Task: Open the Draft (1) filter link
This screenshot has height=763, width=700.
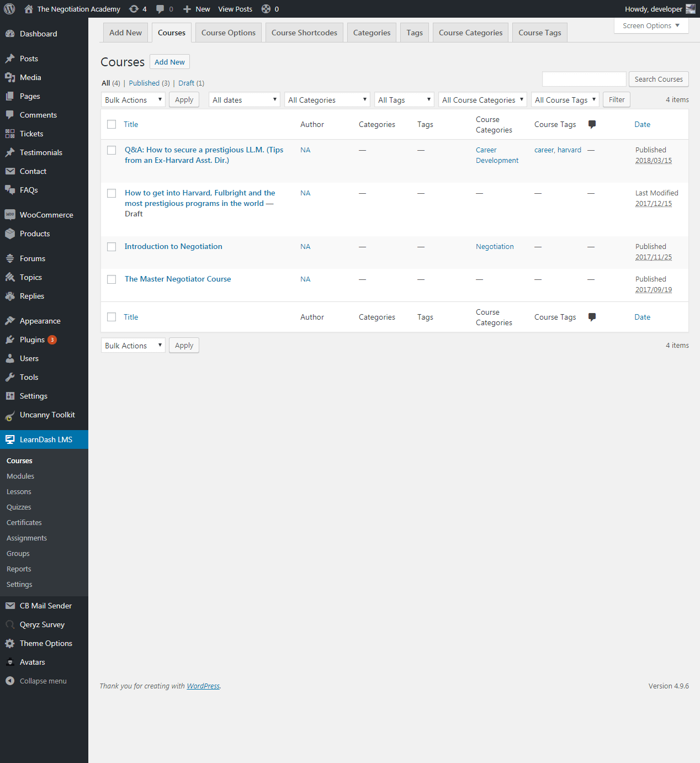Action: [x=191, y=83]
